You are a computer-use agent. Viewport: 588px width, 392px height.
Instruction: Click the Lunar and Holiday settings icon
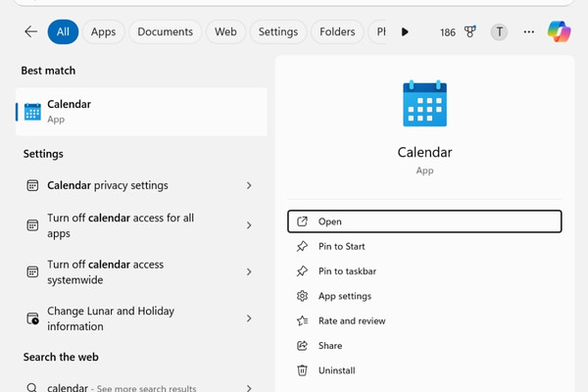click(33, 318)
